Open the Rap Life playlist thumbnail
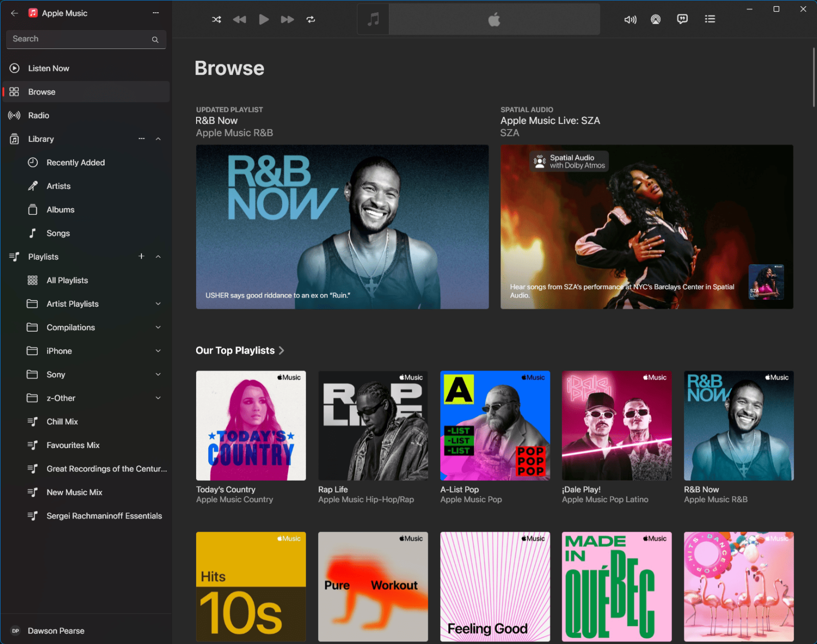The image size is (817, 644). click(373, 426)
